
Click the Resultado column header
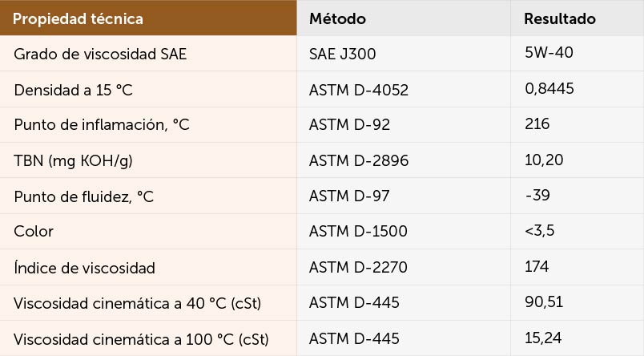pyautogui.click(x=577, y=18)
